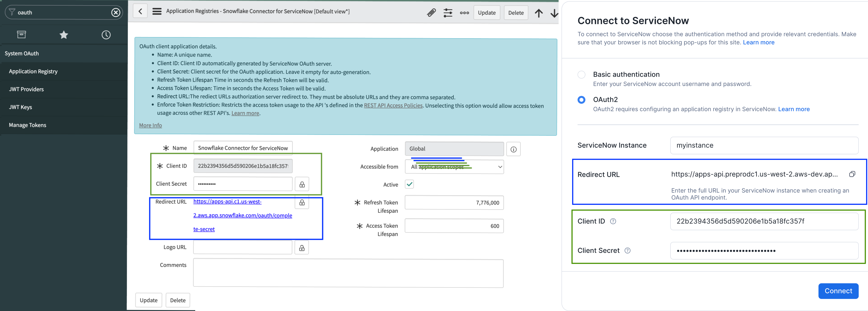Open Application Registry in sidebar
This screenshot has width=868, height=311.
[x=33, y=71]
